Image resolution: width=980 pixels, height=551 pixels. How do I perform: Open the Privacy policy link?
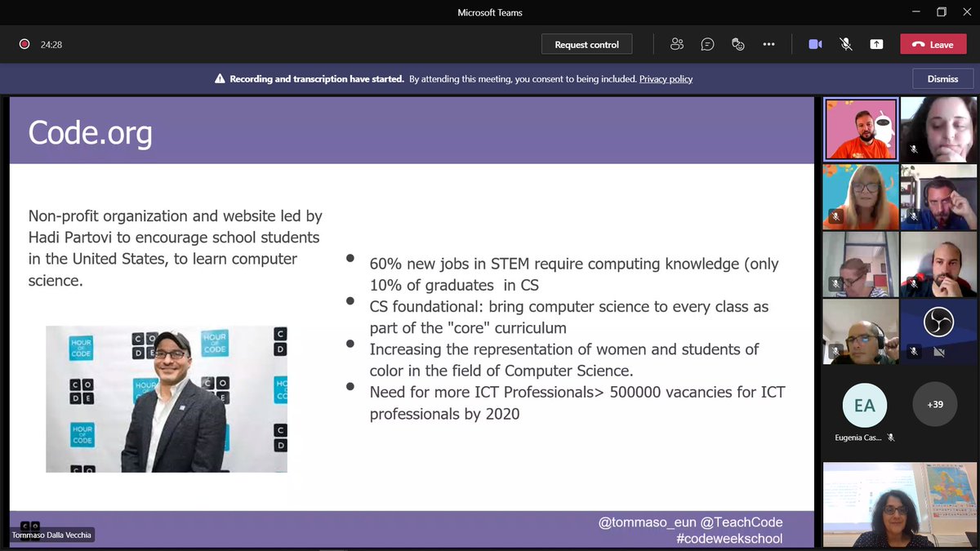[666, 79]
